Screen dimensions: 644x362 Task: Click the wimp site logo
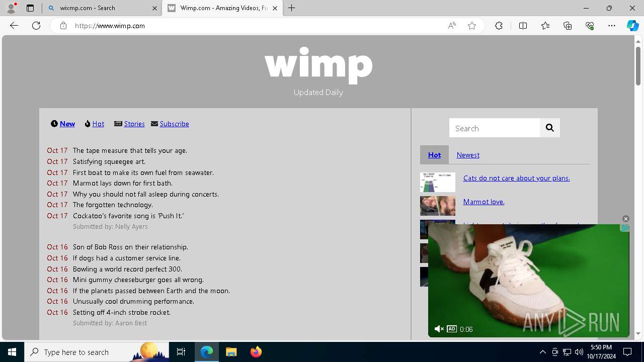(318, 64)
